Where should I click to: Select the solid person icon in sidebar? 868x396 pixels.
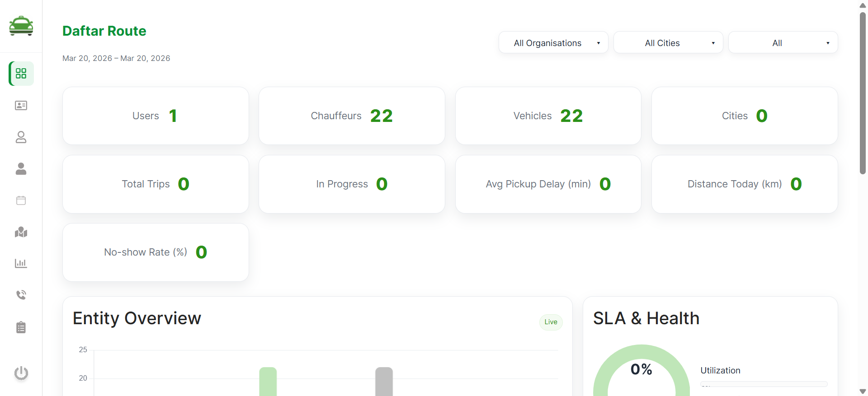21,168
